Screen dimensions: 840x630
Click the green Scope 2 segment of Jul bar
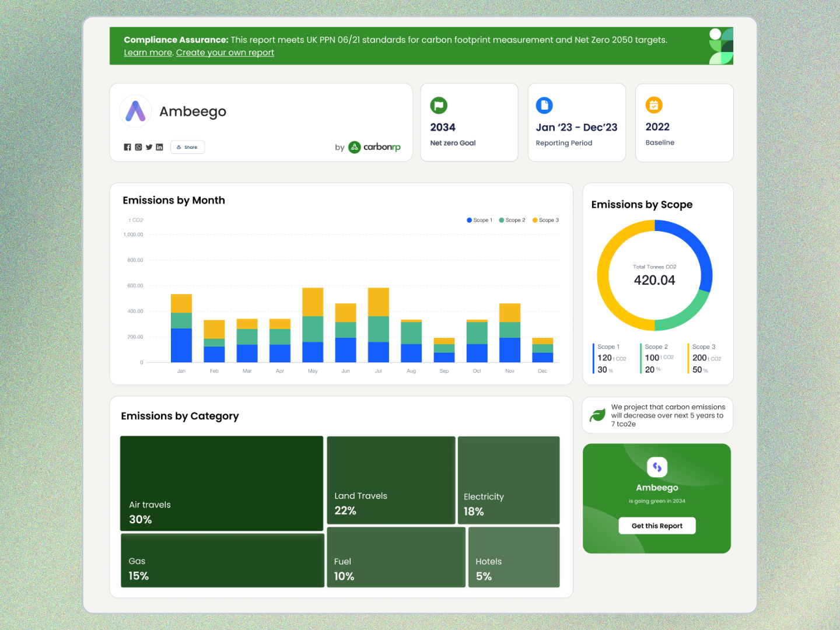379,329
